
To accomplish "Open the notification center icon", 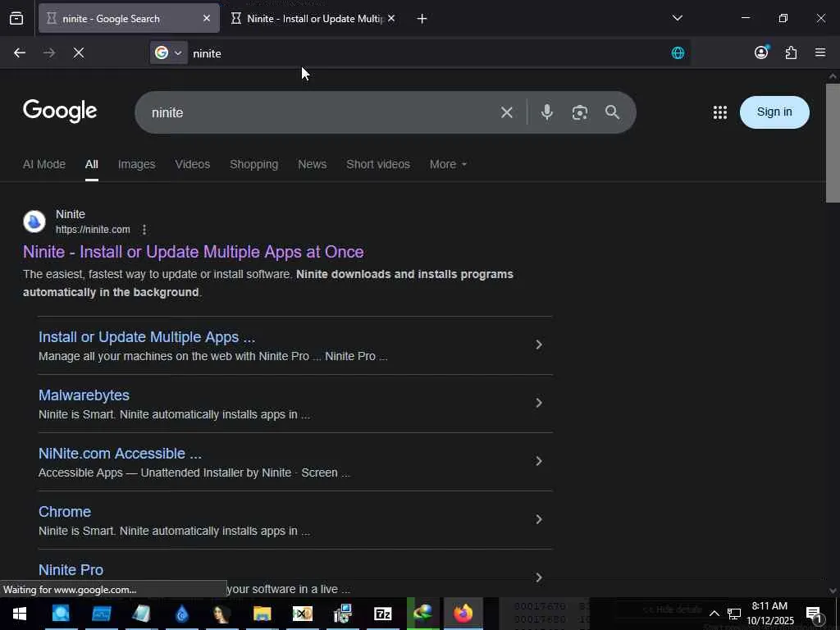I will point(815,614).
